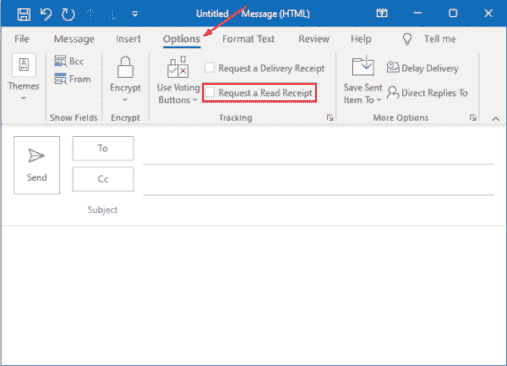Switch to the Message tab
Screen dimensions: 507x366
coord(74,39)
